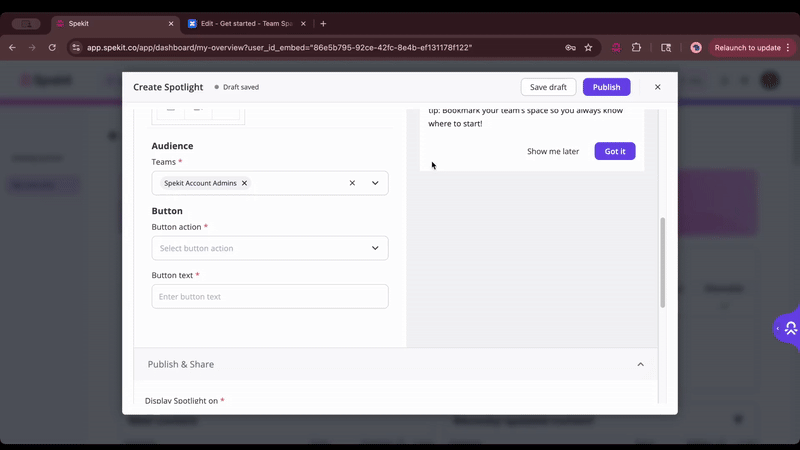Click the browser back arrow
The width and height of the screenshot is (800, 450).
[12, 47]
